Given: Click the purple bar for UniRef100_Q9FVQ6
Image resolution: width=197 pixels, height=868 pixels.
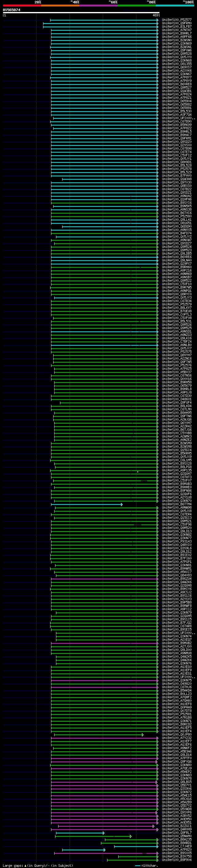Looking at the screenshot, I should [x=104, y=761].
